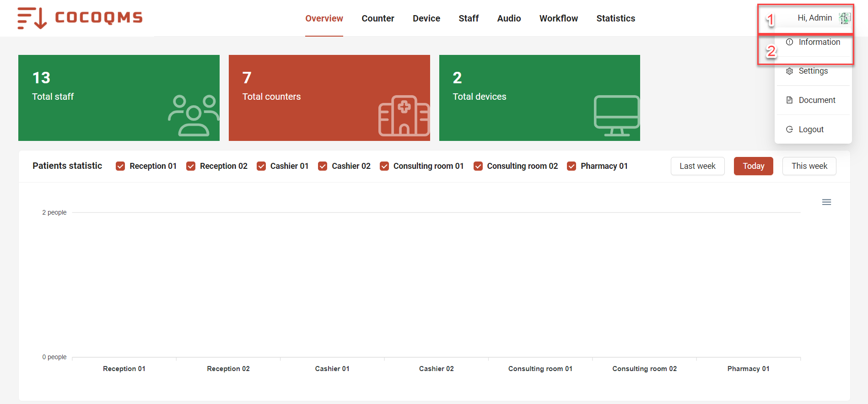Click the Logout icon
Image resolution: width=868 pixels, height=404 pixels.
pyautogui.click(x=789, y=129)
